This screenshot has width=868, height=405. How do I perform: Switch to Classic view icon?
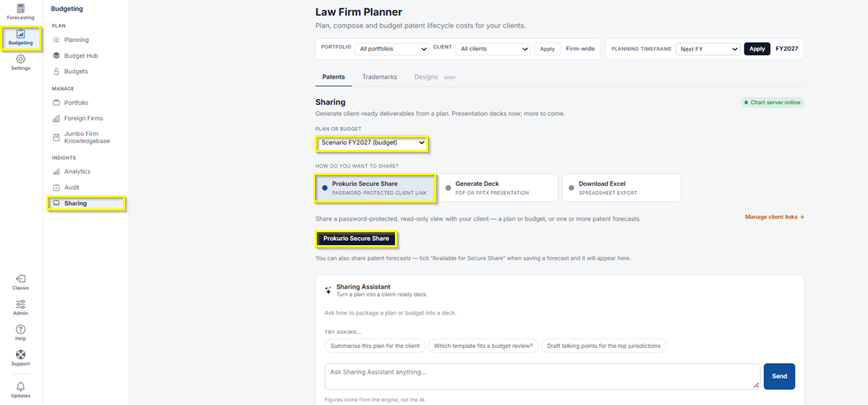point(20,278)
